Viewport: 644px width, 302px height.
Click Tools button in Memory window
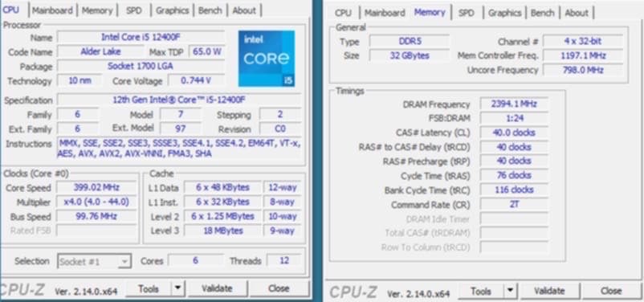click(x=480, y=291)
